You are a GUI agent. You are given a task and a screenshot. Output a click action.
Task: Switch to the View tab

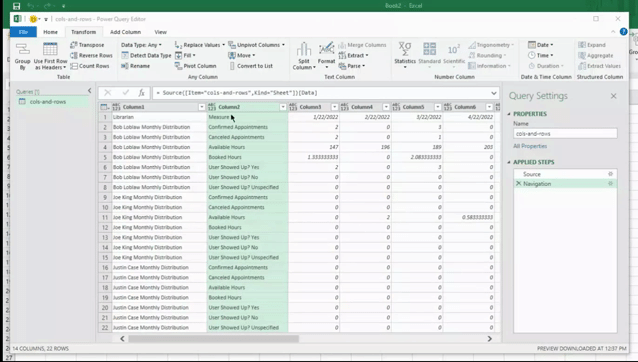(160, 32)
